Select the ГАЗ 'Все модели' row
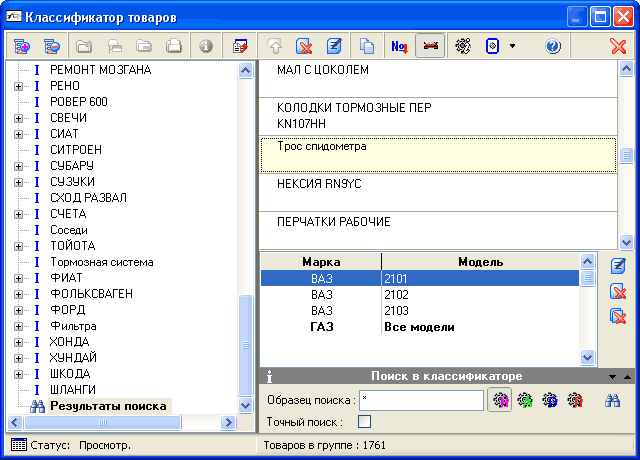 [420, 327]
